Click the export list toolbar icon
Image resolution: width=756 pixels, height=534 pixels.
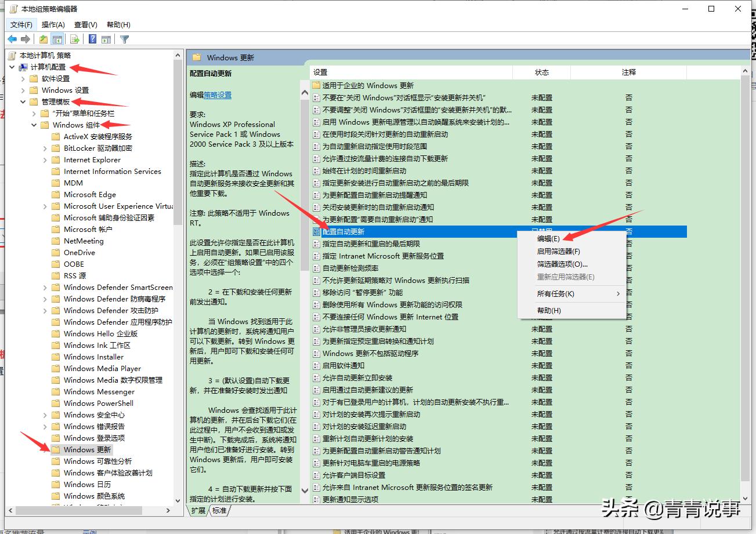[75, 39]
